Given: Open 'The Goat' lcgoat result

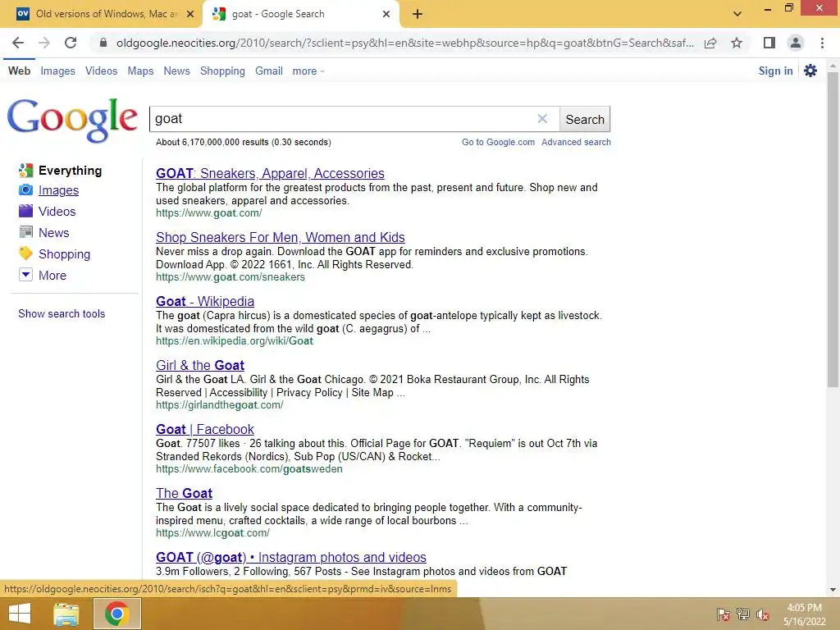Looking at the screenshot, I should (x=184, y=493).
